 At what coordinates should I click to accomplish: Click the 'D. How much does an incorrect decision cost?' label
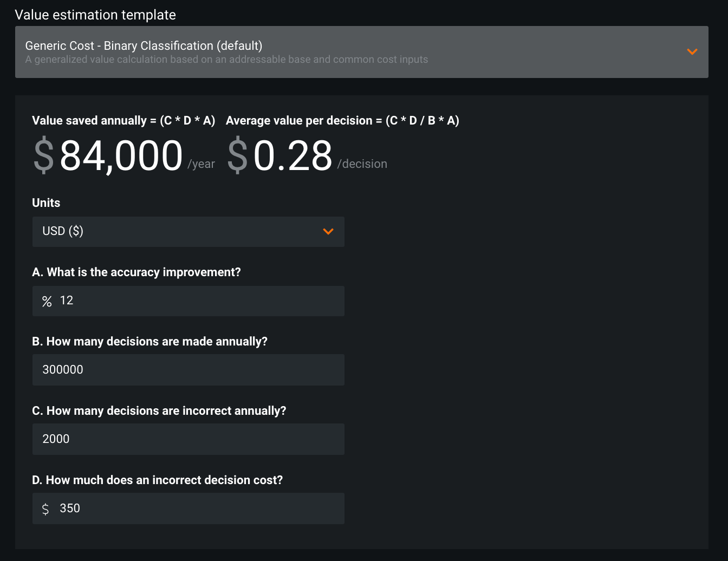pyautogui.click(x=157, y=480)
